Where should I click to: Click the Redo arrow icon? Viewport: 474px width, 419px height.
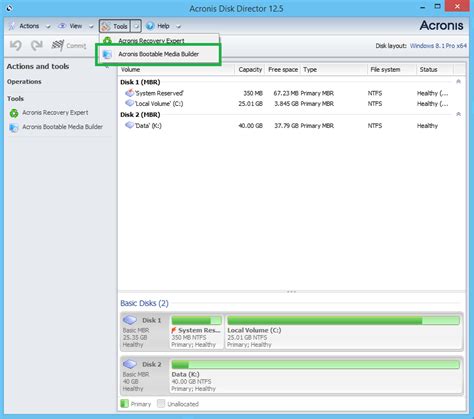[37, 45]
